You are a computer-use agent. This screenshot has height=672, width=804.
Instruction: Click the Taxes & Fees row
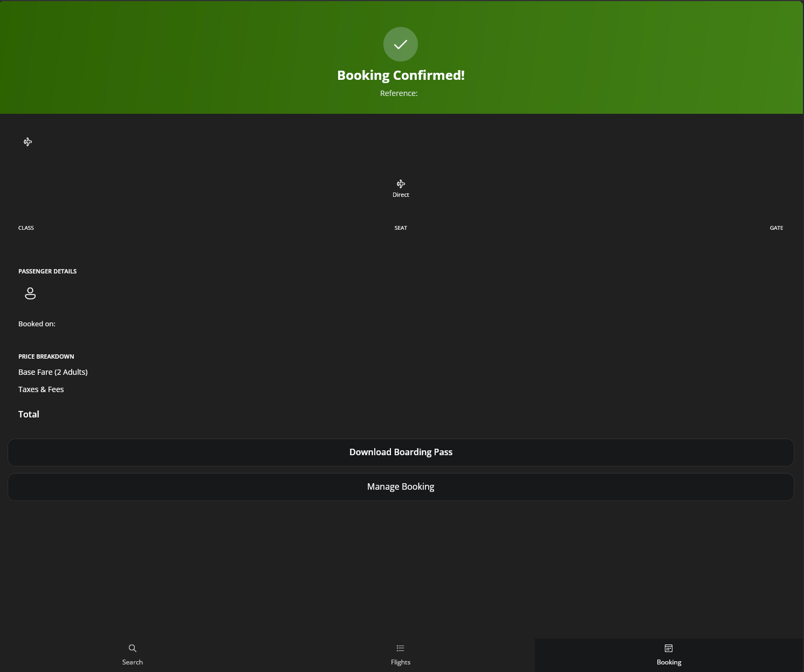point(41,389)
